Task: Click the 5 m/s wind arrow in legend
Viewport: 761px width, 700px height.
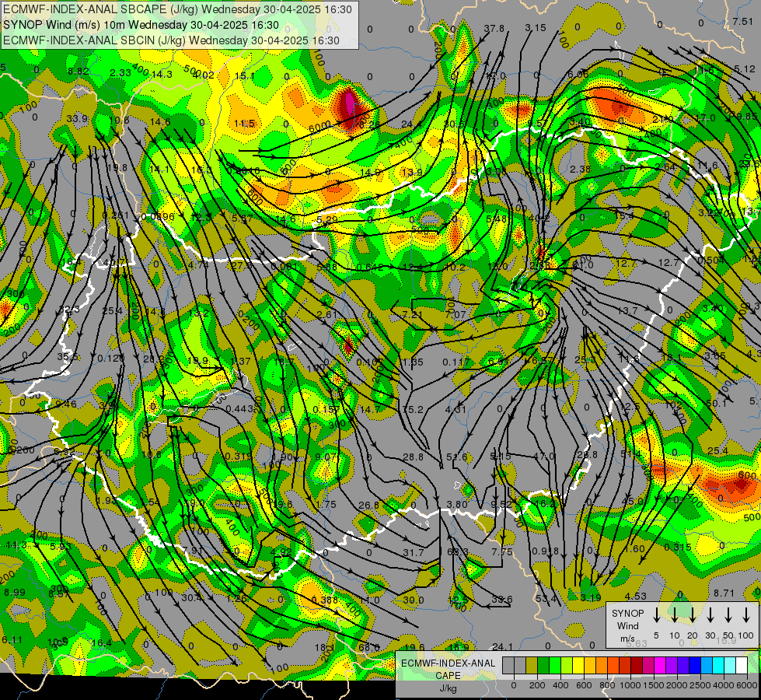Action: pyautogui.click(x=656, y=615)
